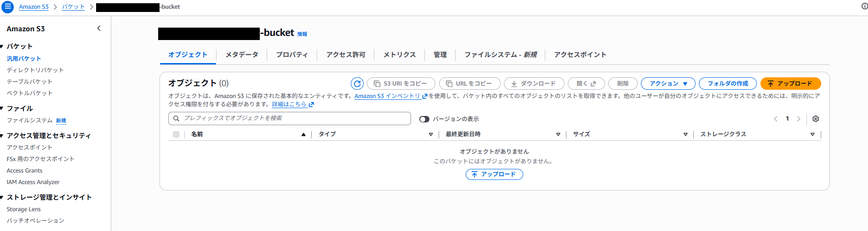Sort by 名前 column ascending arrow
The image size is (868, 231).
click(303, 134)
